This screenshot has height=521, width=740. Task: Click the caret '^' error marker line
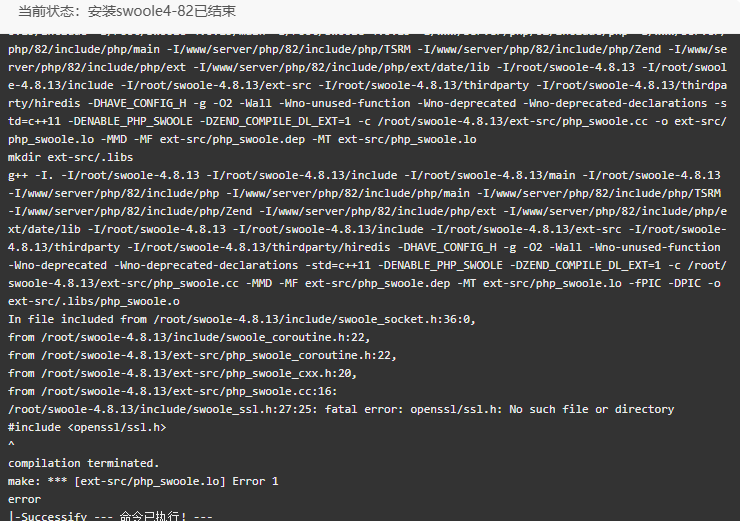coord(11,445)
